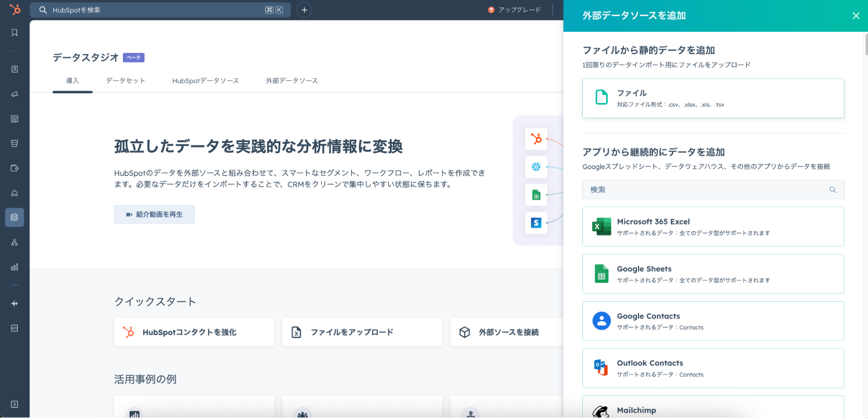868x418 pixels.
Task: Switch to the データセット tab
Action: click(125, 81)
